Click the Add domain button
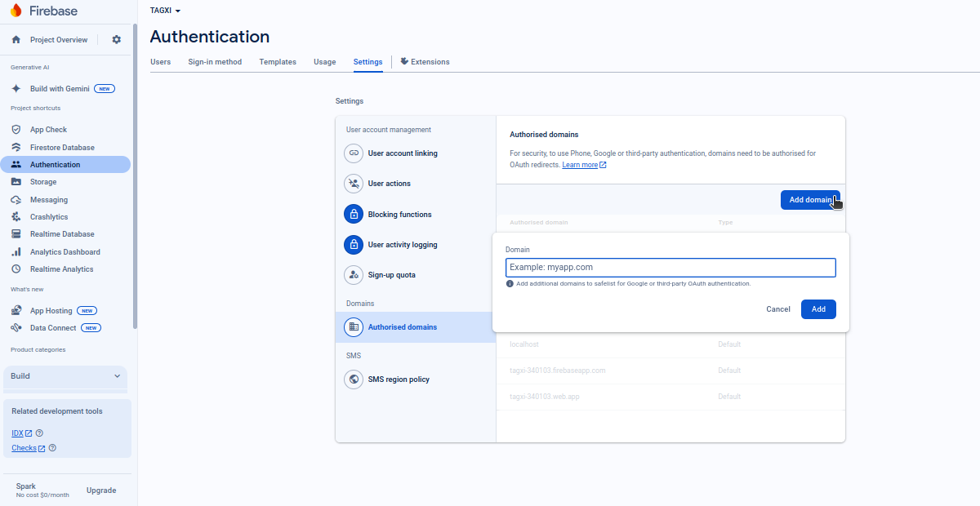 (x=809, y=199)
